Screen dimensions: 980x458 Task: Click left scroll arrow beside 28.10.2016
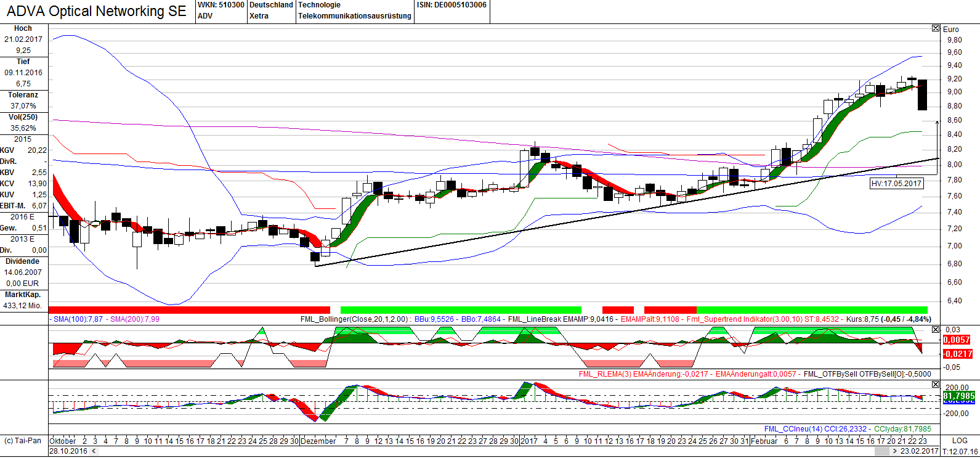click(94, 451)
